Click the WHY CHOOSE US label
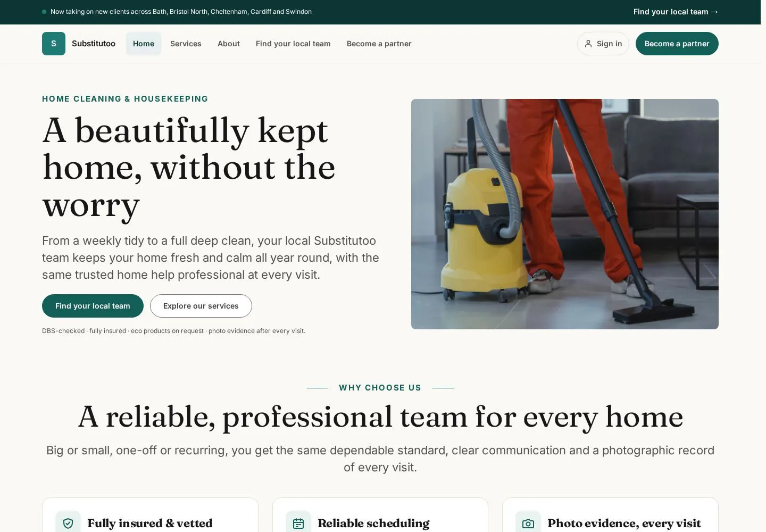 click(x=380, y=388)
